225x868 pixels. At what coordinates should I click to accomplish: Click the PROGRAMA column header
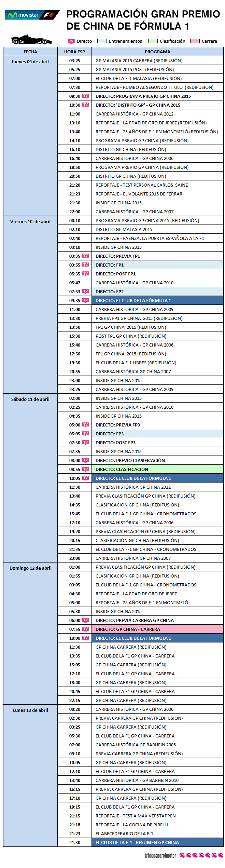click(157, 52)
